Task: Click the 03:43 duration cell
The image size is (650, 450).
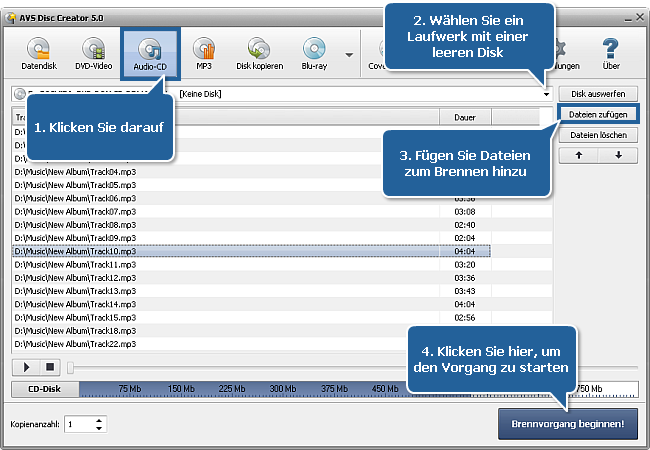Action: tap(465, 291)
